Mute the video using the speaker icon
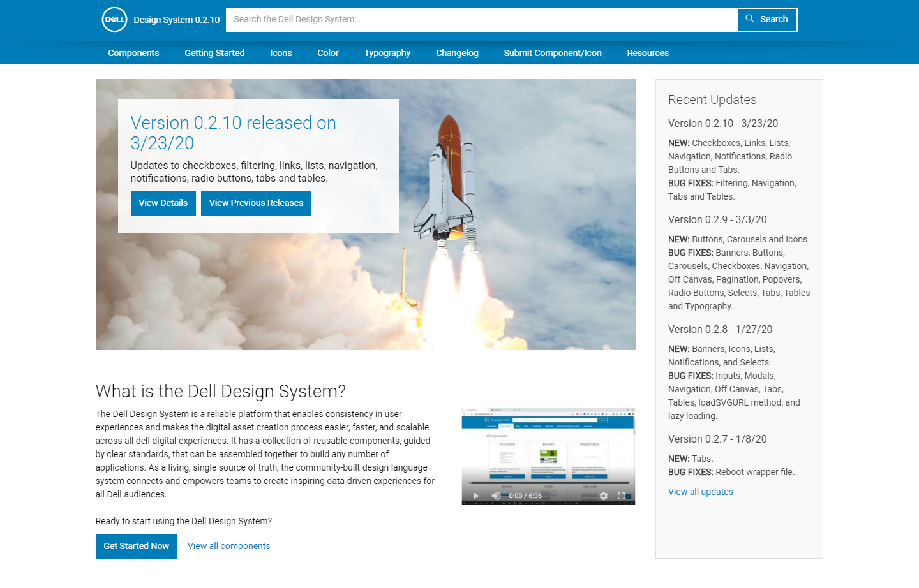Image resolution: width=919 pixels, height=588 pixels. click(x=496, y=496)
